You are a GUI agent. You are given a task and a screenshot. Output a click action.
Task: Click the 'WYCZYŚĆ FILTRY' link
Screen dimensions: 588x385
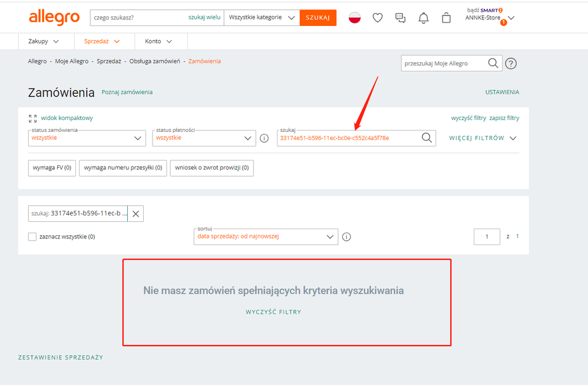pos(273,312)
